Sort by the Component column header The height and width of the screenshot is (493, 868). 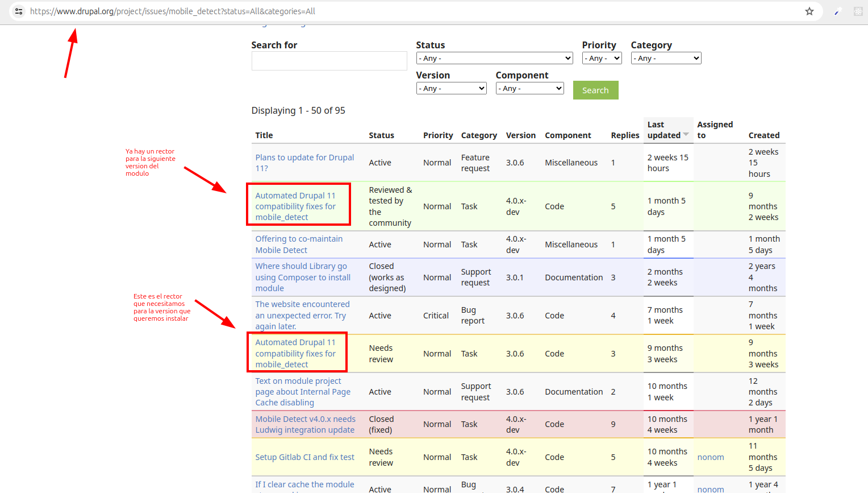[x=568, y=135]
